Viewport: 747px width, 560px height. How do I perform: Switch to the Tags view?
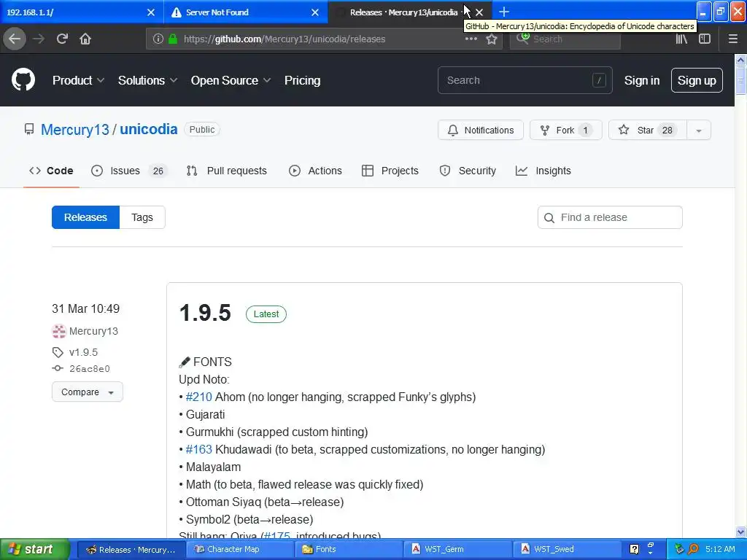142,217
